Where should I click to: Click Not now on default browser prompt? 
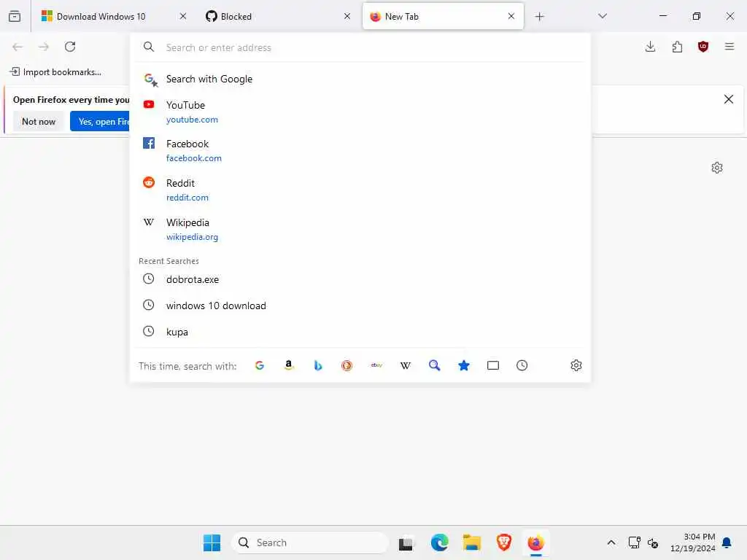(x=39, y=122)
